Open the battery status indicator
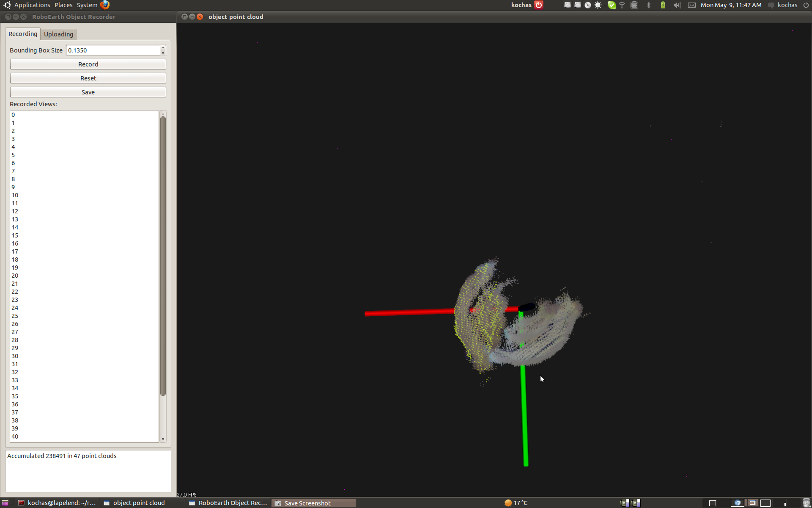The width and height of the screenshot is (812, 508). [663, 5]
